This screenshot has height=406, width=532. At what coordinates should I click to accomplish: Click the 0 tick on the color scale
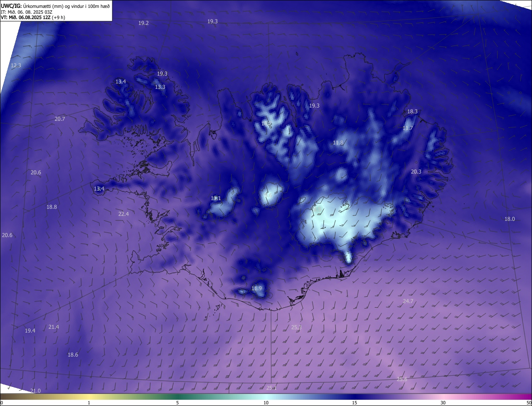pos(2,403)
